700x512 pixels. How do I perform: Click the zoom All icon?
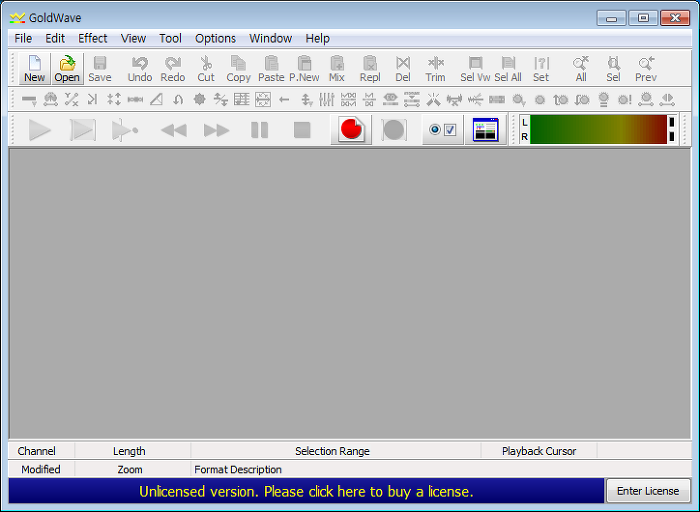click(x=581, y=69)
